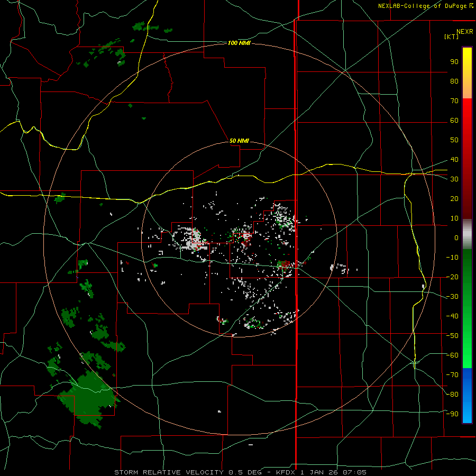
Task: Select the -90 knot scale value
Action: (452, 414)
